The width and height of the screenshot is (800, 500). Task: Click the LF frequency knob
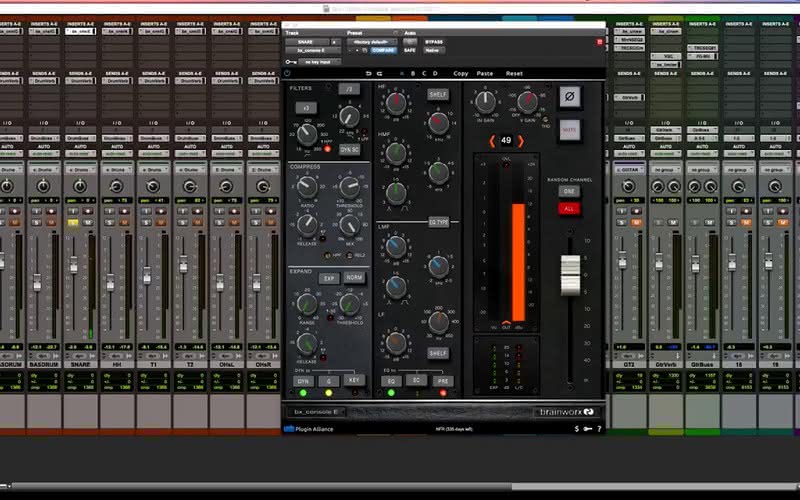tap(438, 321)
